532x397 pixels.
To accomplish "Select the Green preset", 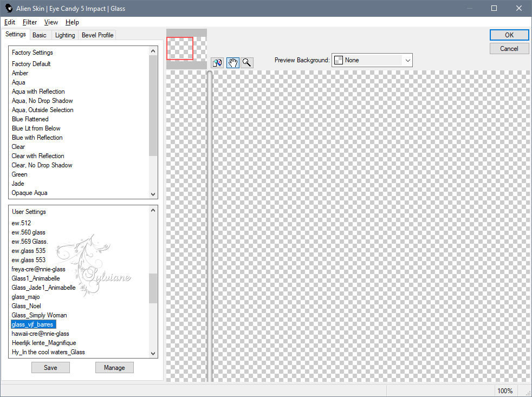I will pyautogui.click(x=20, y=174).
